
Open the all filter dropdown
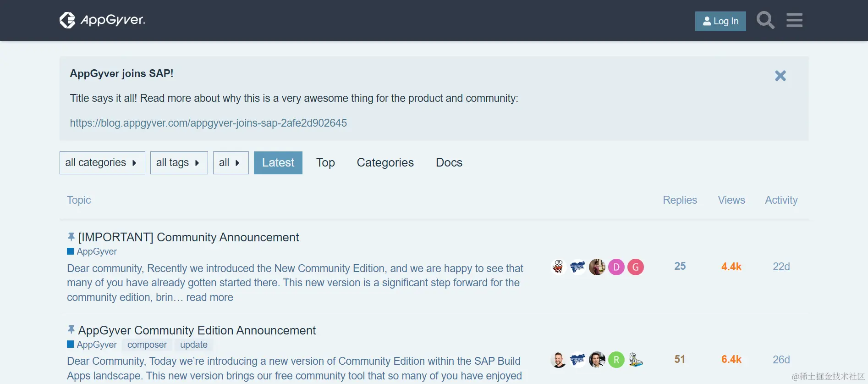[231, 163]
